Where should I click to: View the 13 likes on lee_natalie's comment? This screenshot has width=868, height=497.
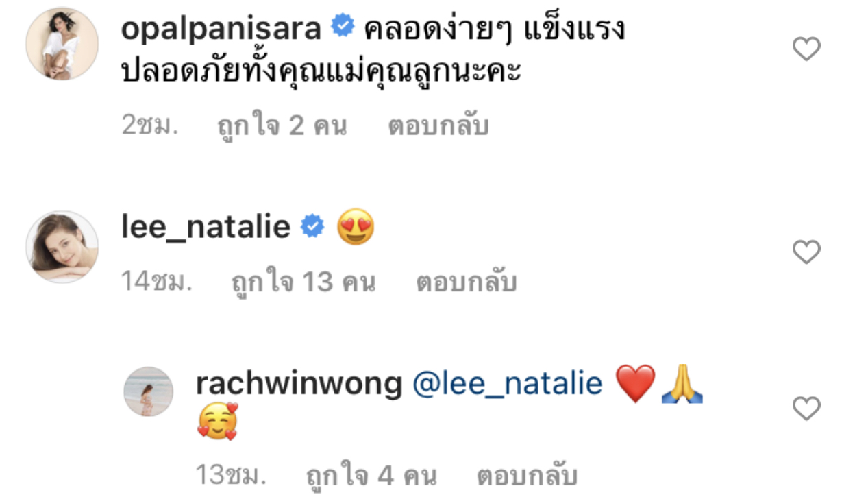[x=303, y=282]
